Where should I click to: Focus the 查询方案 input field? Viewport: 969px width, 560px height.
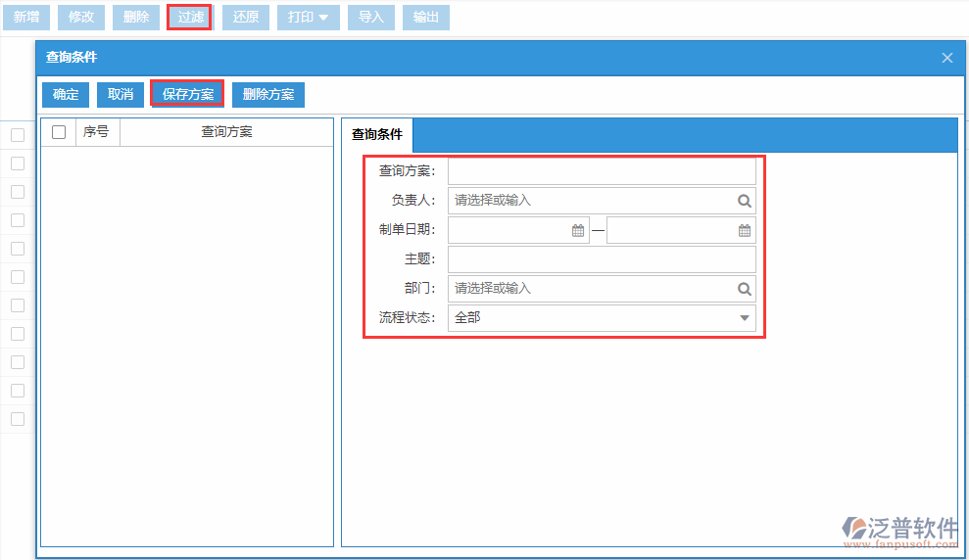[602, 171]
